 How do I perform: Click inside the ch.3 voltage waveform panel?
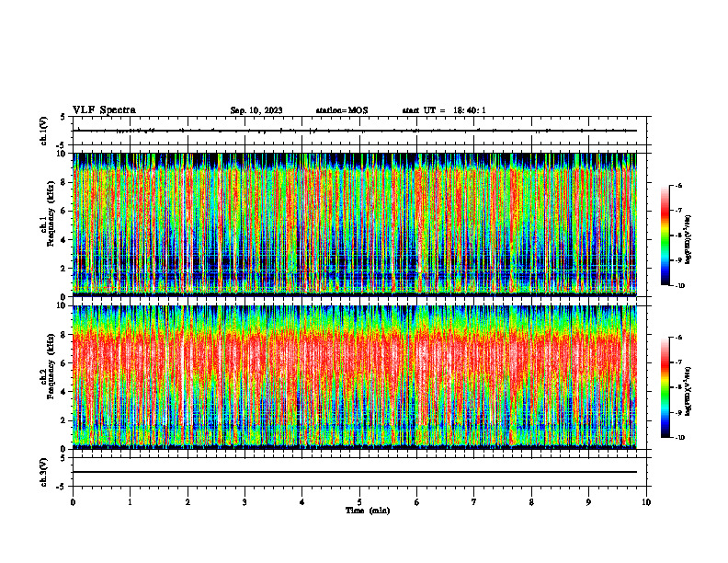click(x=359, y=472)
